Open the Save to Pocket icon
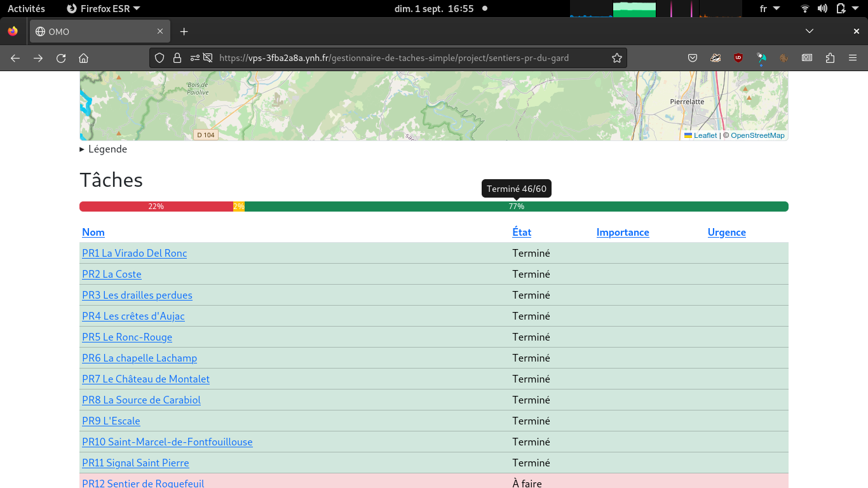 coord(693,58)
